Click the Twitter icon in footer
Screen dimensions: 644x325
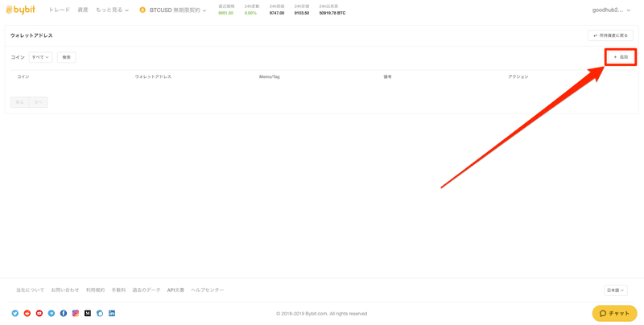[15, 313]
